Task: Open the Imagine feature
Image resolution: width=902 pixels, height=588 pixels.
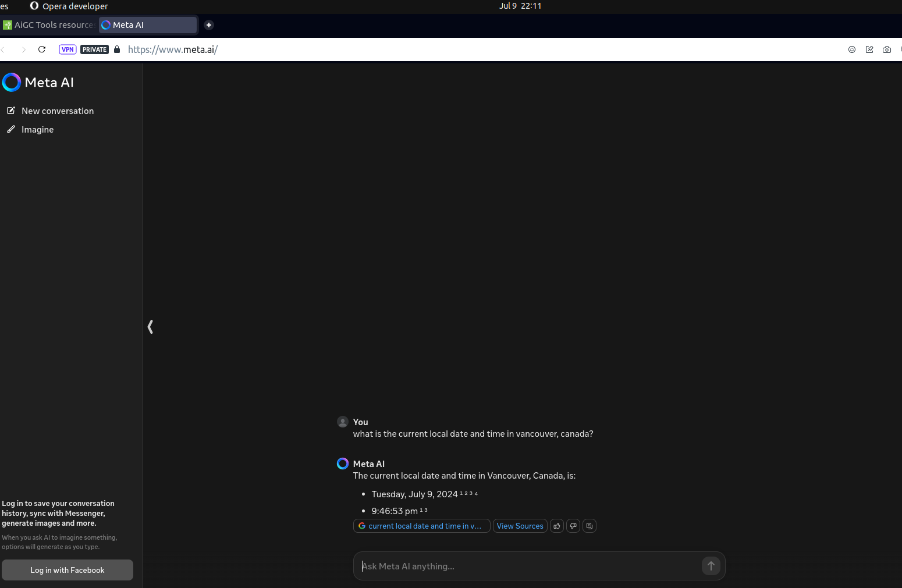Action: point(37,130)
